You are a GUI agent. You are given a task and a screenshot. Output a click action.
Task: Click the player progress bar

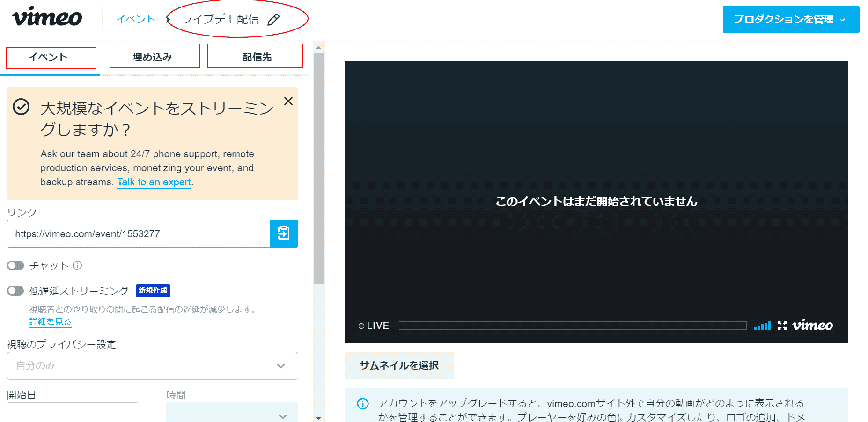click(x=572, y=326)
